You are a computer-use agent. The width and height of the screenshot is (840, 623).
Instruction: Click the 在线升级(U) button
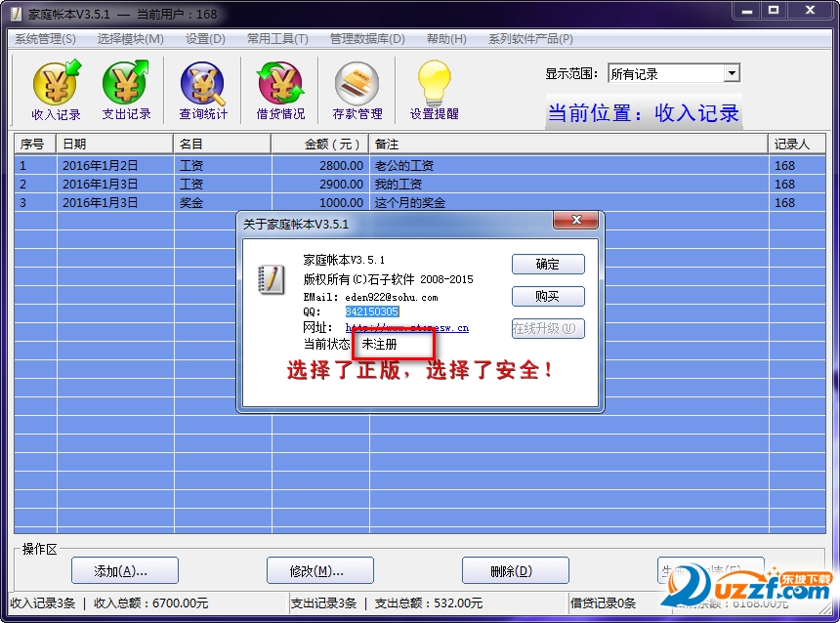[x=548, y=328]
